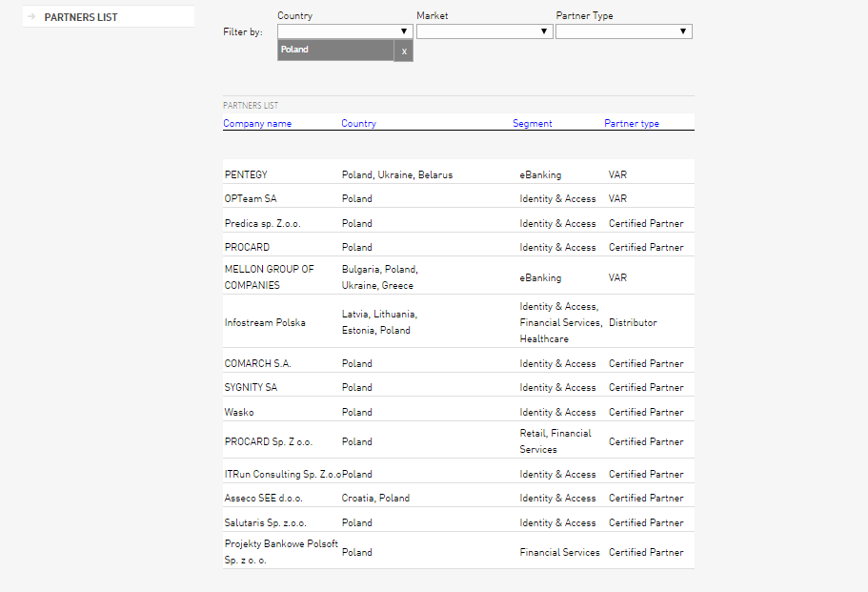Remove the Poland filter with x
The width and height of the screenshot is (868, 592).
tap(404, 51)
